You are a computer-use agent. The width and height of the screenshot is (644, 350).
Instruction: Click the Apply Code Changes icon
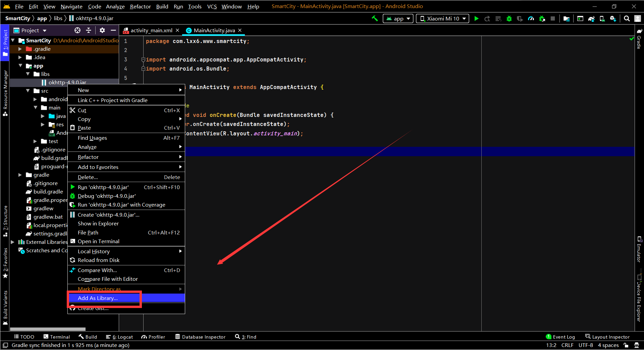(498, 18)
